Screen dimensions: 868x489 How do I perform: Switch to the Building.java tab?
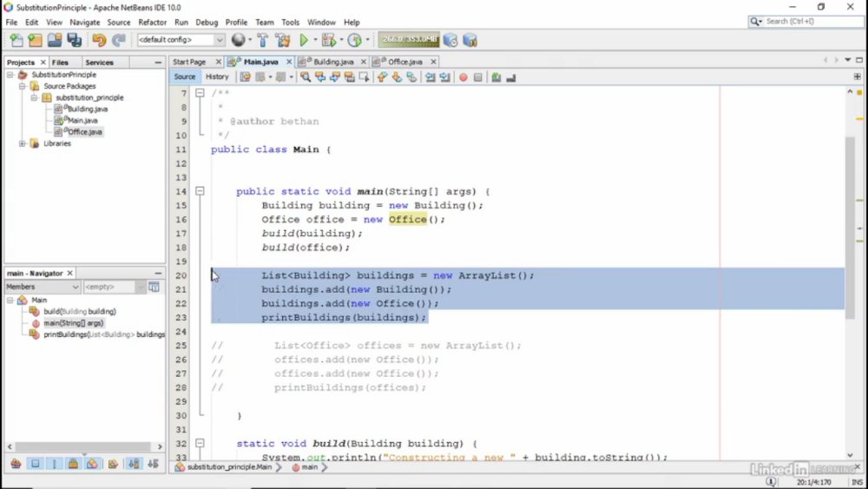pos(332,62)
